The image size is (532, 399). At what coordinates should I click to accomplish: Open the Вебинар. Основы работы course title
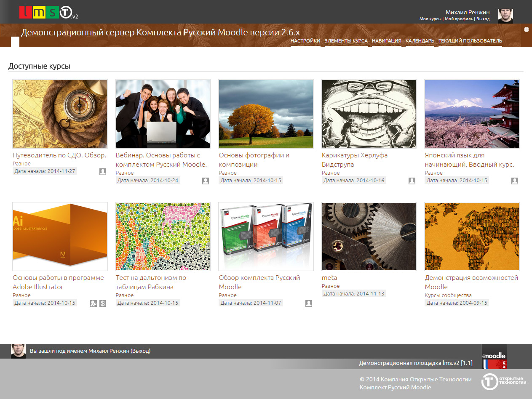[161, 160]
